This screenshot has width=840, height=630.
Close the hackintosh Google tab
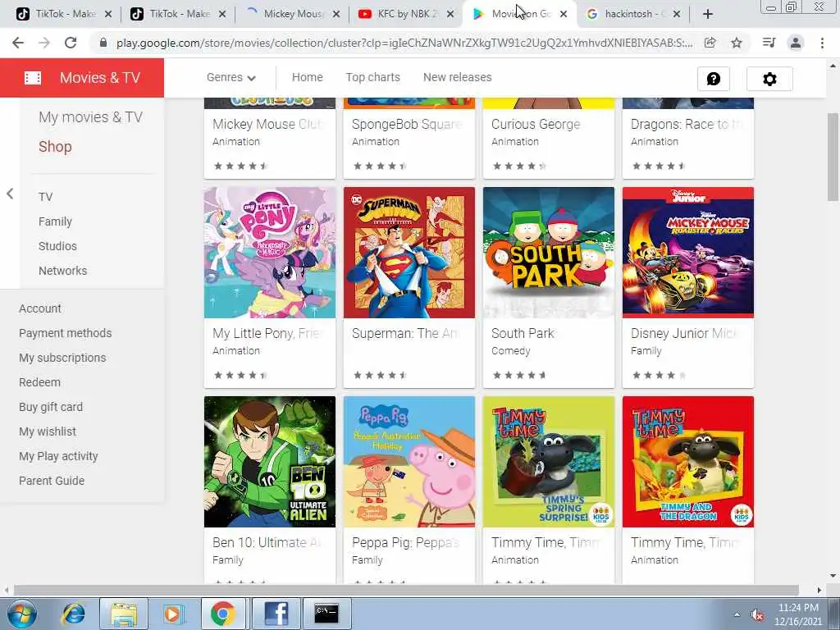tap(677, 15)
